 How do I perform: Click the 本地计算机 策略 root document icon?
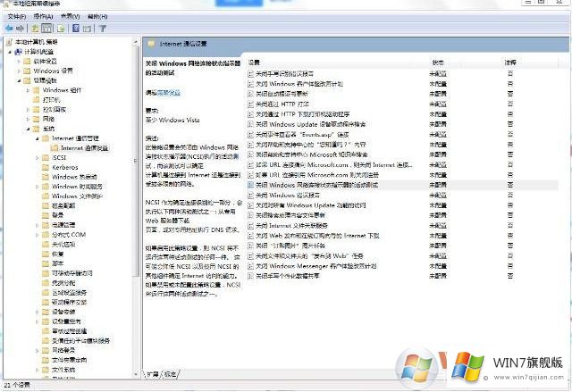(10, 42)
